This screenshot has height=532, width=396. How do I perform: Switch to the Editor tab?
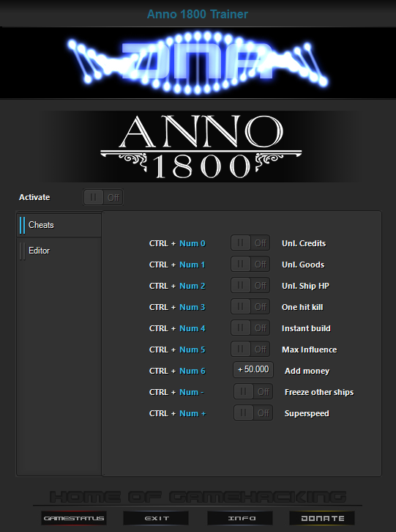click(59, 251)
